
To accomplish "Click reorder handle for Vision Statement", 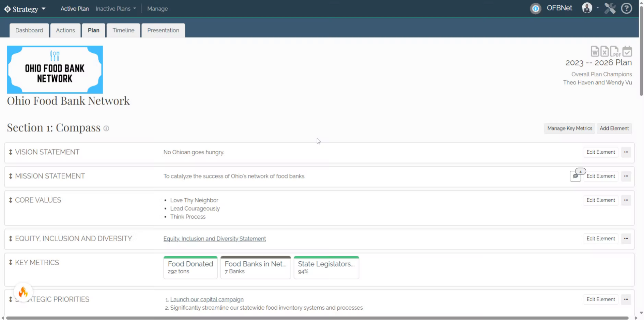I will [11, 152].
